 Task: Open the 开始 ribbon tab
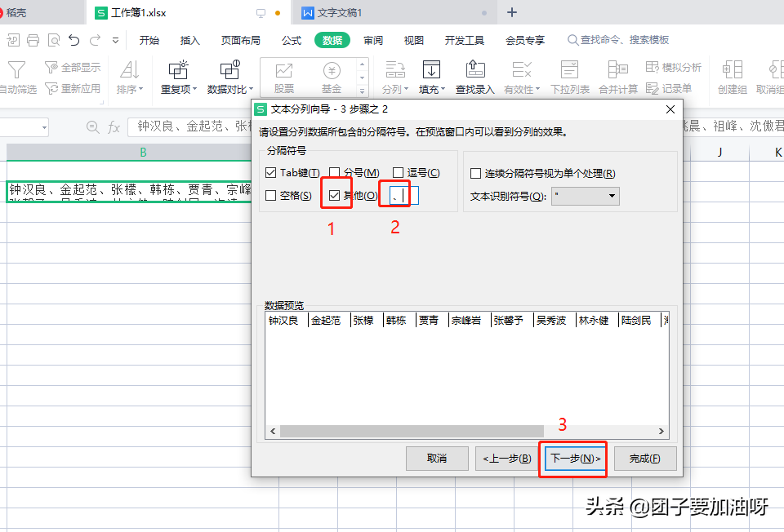[x=149, y=41]
